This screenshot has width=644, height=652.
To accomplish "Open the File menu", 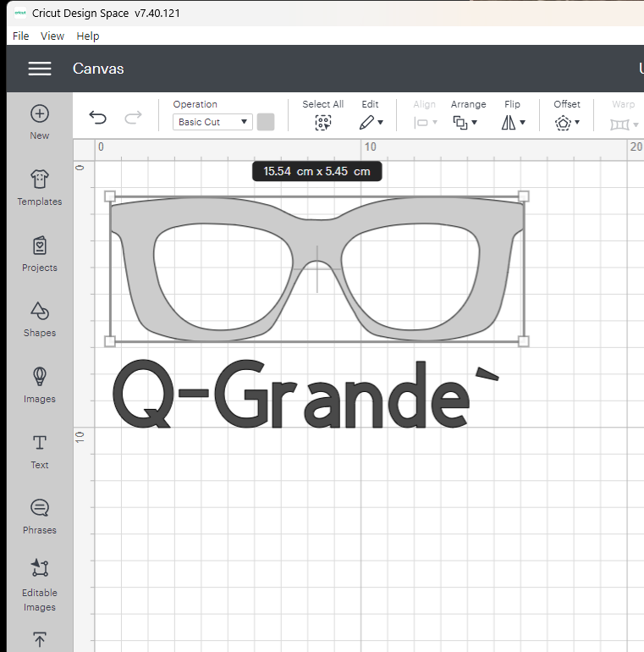I will (x=21, y=36).
